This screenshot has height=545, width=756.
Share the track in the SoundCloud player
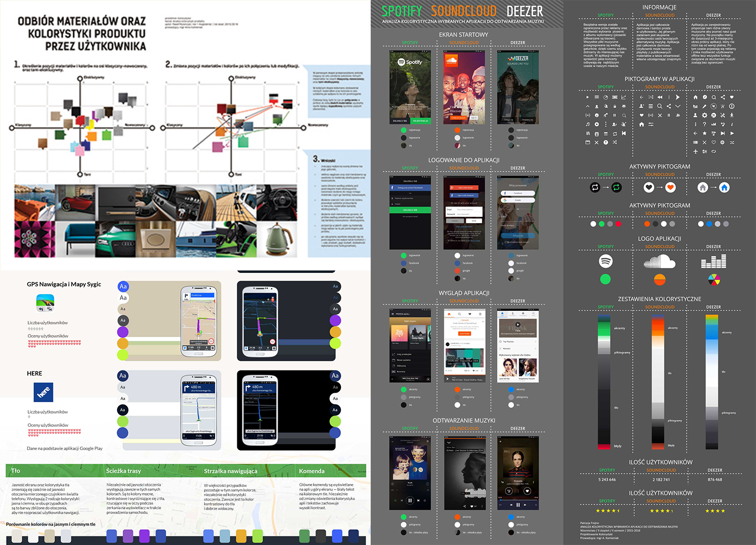[465, 506]
